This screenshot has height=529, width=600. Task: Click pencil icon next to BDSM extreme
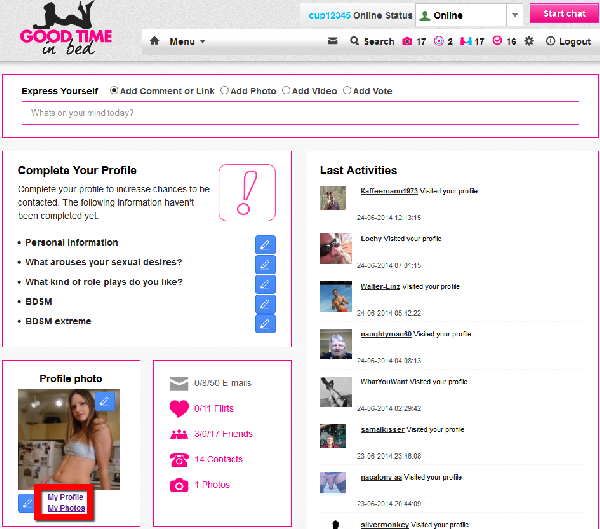point(265,323)
